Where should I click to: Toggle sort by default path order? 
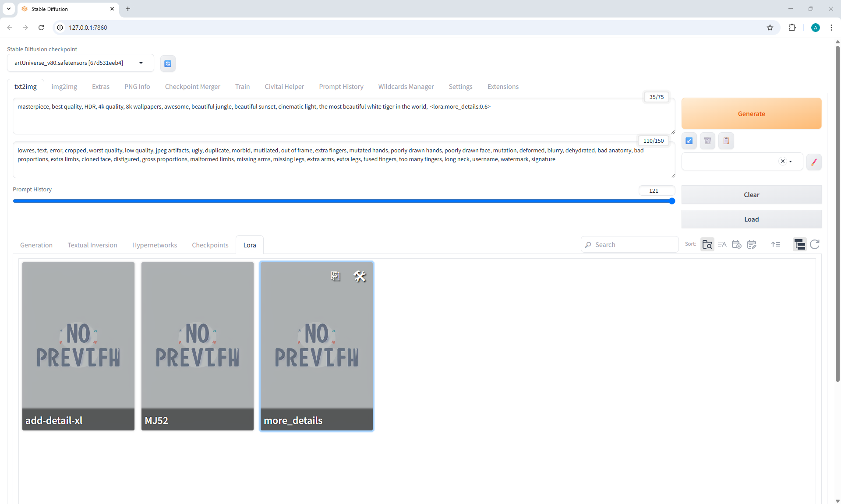[x=707, y=244]
